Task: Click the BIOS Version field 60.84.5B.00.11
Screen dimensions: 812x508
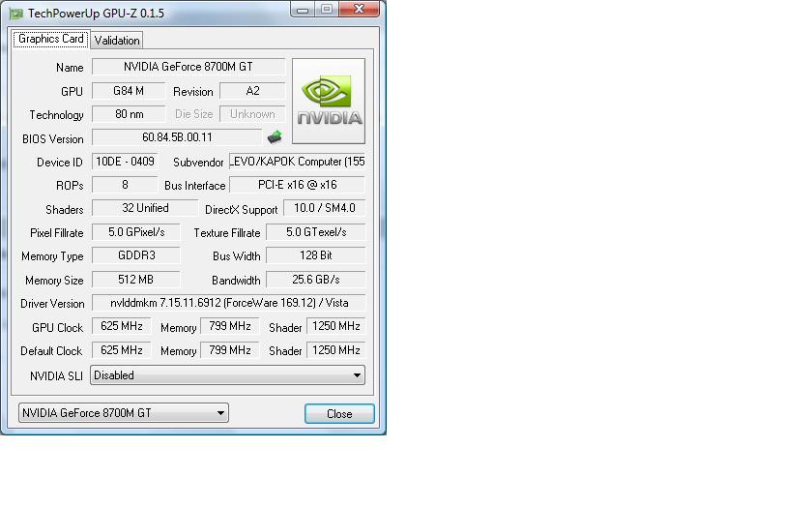Action: (177, 137)
